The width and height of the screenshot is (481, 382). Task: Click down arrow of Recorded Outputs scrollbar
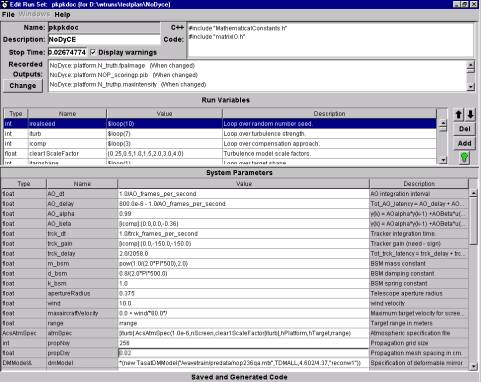pyautogui.click(x=471, y=87)
